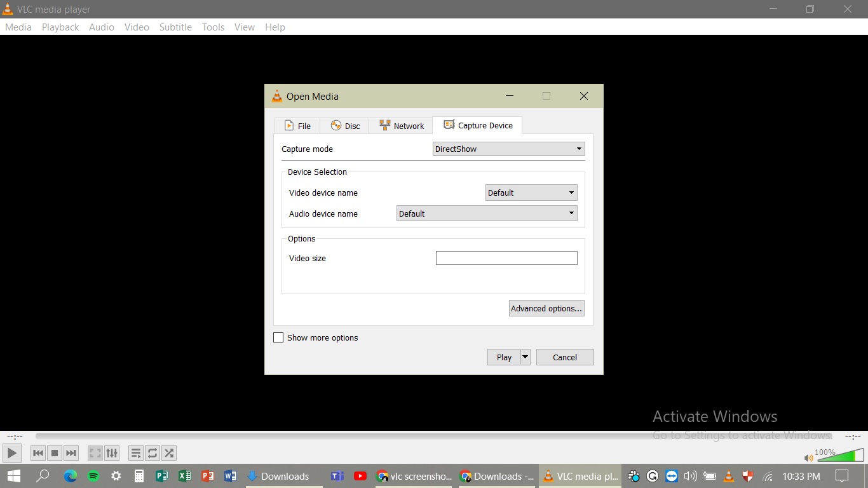
Task: Open the Video device name dropdown
Action: click(531, 193)
